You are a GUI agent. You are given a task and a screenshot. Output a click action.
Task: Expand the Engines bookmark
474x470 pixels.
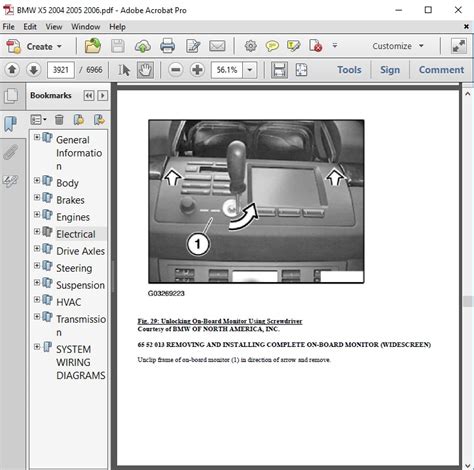[37, 214]
